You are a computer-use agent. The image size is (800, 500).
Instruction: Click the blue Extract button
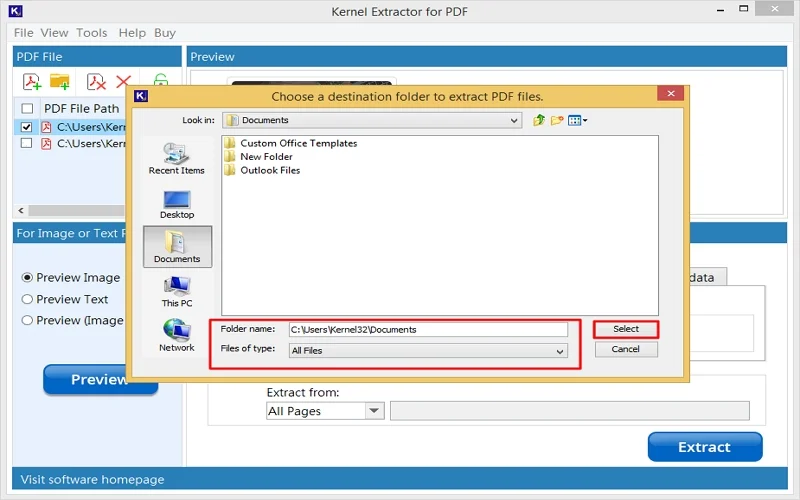click(x=705, y=447)
